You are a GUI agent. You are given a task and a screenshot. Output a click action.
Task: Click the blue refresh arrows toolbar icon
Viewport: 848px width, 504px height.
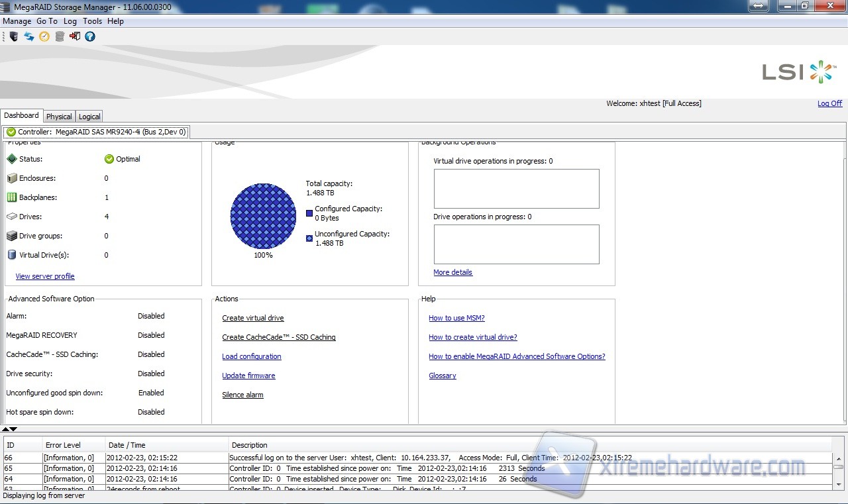point(29,36)
